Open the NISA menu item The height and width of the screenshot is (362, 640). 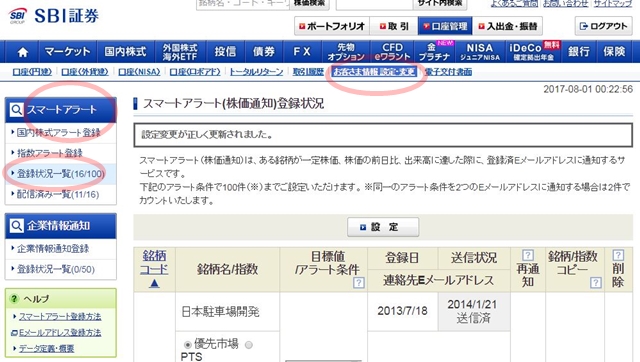tap(480, 52)
